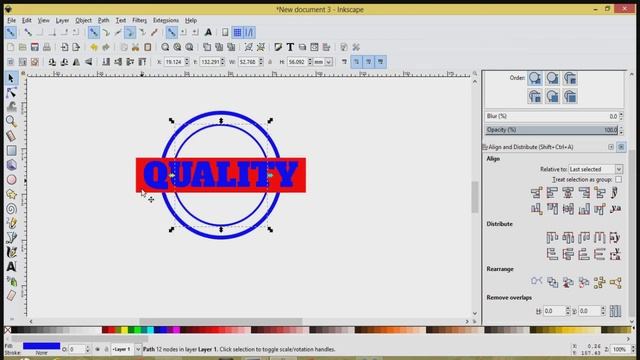
Task: Open the mm units dropdown
Action: tap(323, 62)
